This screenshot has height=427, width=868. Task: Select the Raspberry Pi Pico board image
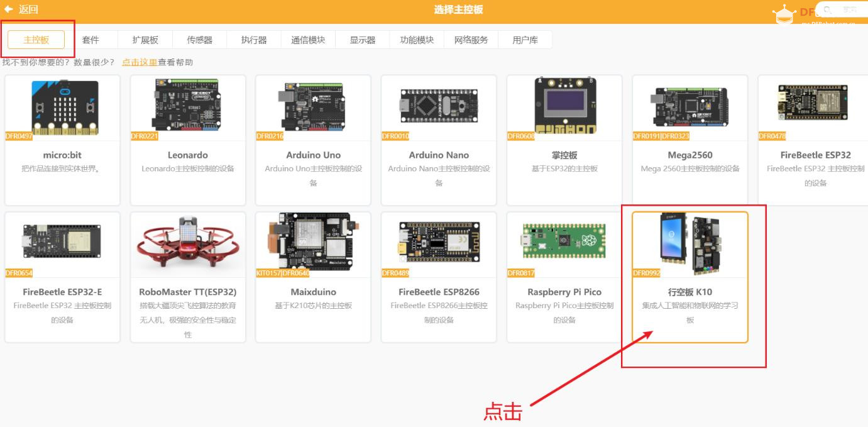[564, 244]
